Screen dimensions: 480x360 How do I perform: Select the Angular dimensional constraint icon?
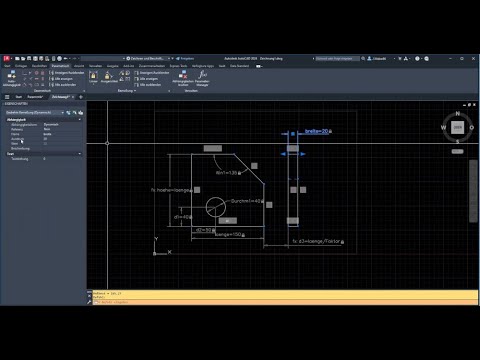point(122,79)
